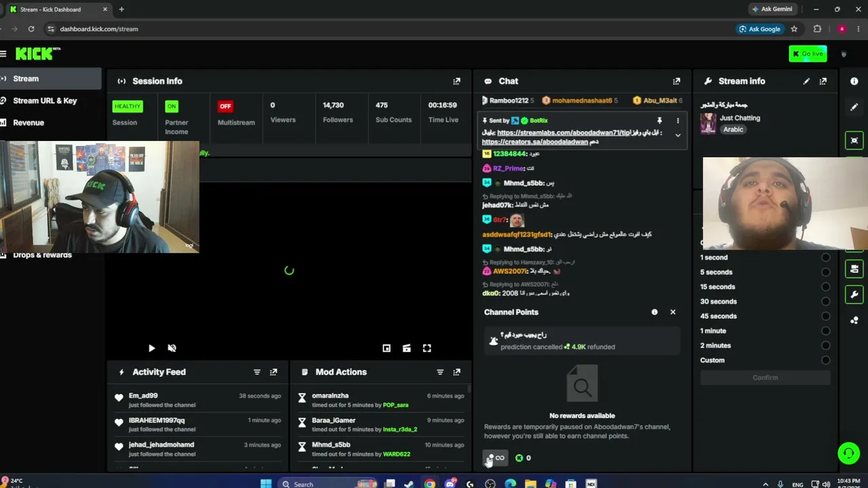This screenshot has height=488, width=868.
Task: Filter the Mod Actions list
Action: click(440, 372)
